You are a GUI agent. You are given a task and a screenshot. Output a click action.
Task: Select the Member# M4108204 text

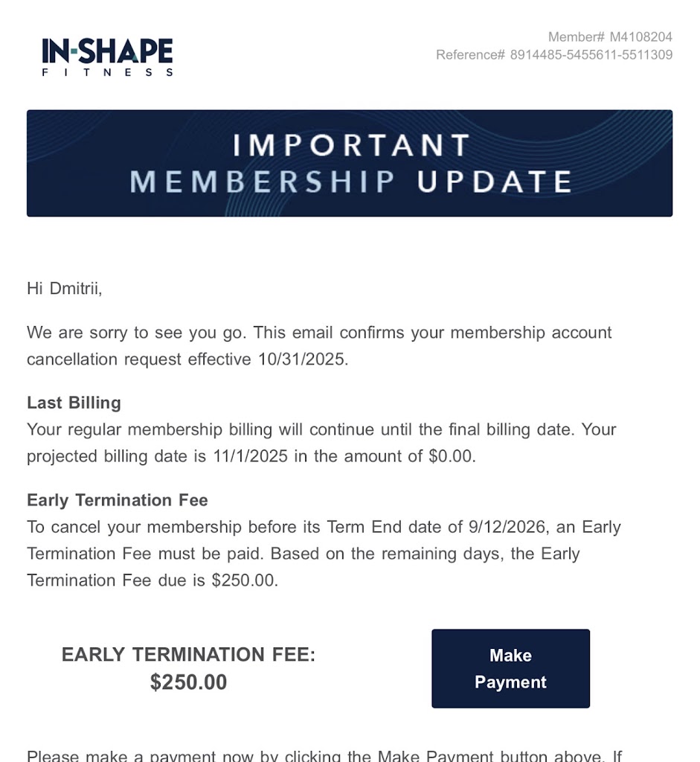coord(610,36)
